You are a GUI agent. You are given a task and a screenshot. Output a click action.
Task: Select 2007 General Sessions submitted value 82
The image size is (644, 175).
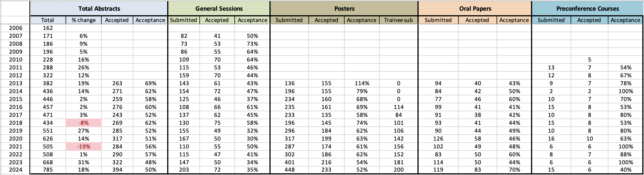pyautogui.click(x=184, y=36)
